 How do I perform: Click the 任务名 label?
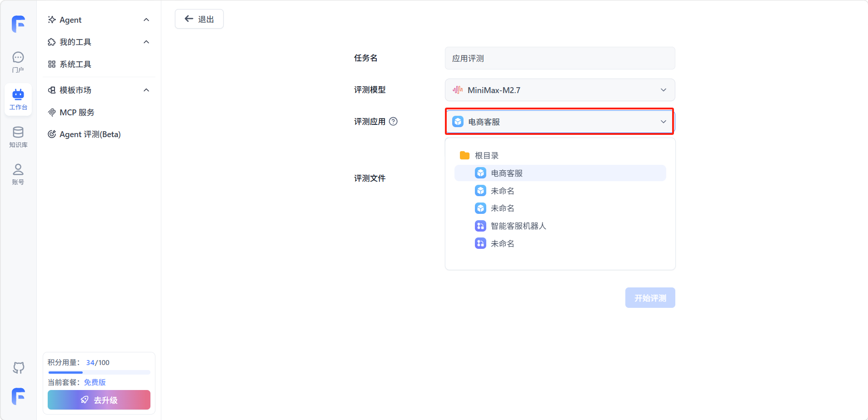click(366, 58)
